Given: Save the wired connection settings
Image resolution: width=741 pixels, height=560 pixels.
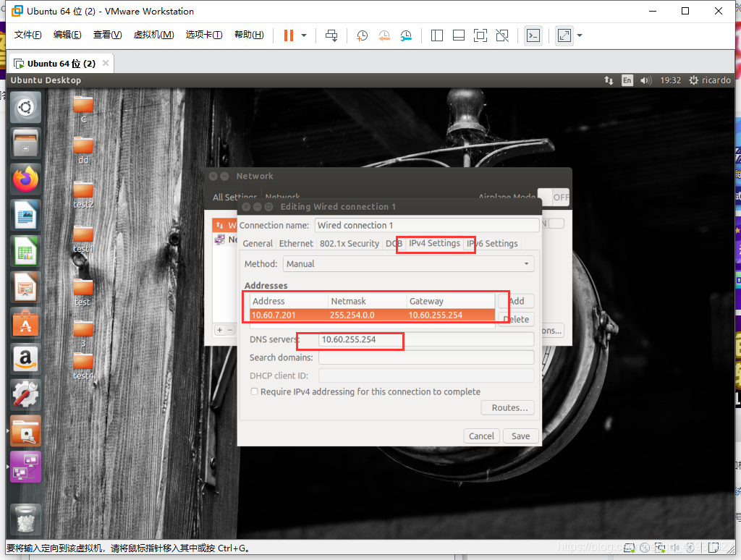Looking at the screenshot, I should point(520,436).
